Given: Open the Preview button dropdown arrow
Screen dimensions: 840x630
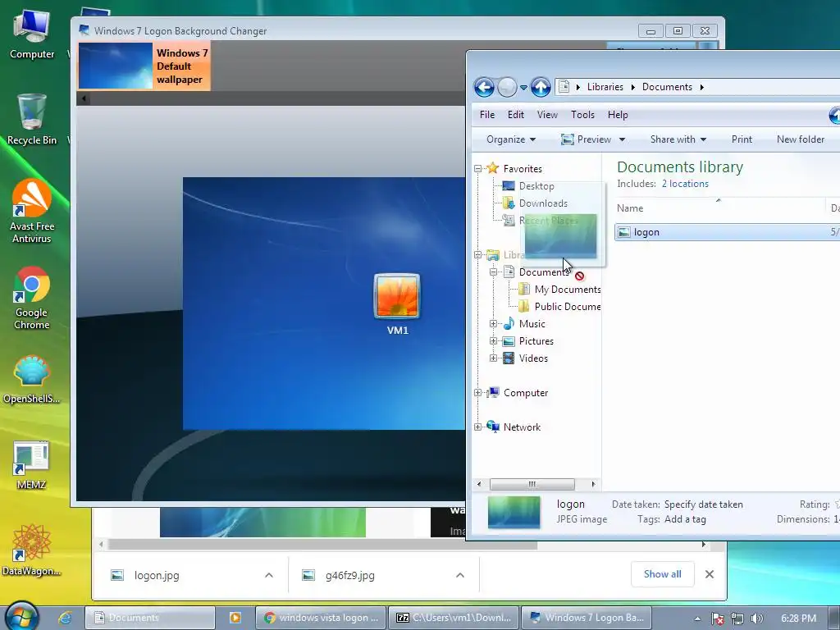Looking at the screenshot, I should [622, 139].
